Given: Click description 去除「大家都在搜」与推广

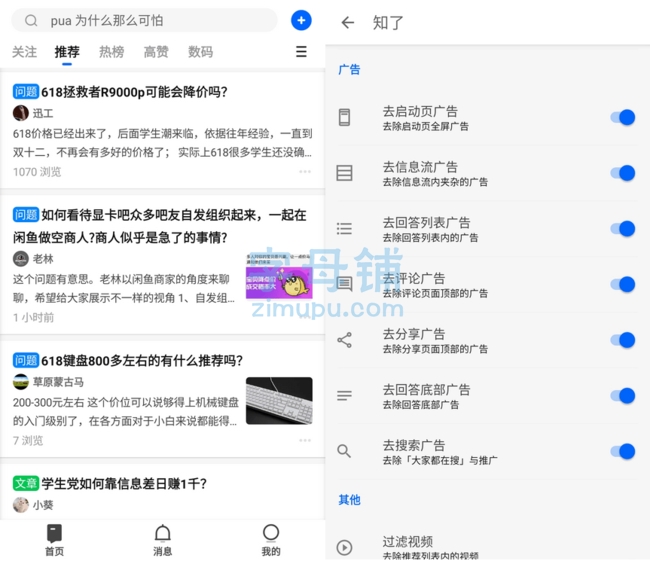Looking at the screenshot, I should (440, 460).
